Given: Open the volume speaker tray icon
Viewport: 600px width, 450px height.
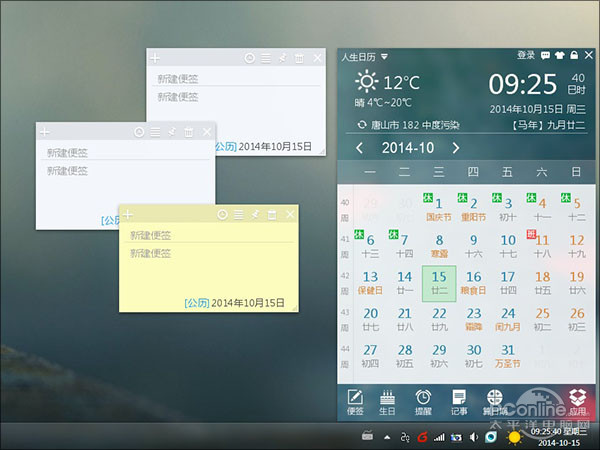Looking at the screenshot, I should 474,437.
